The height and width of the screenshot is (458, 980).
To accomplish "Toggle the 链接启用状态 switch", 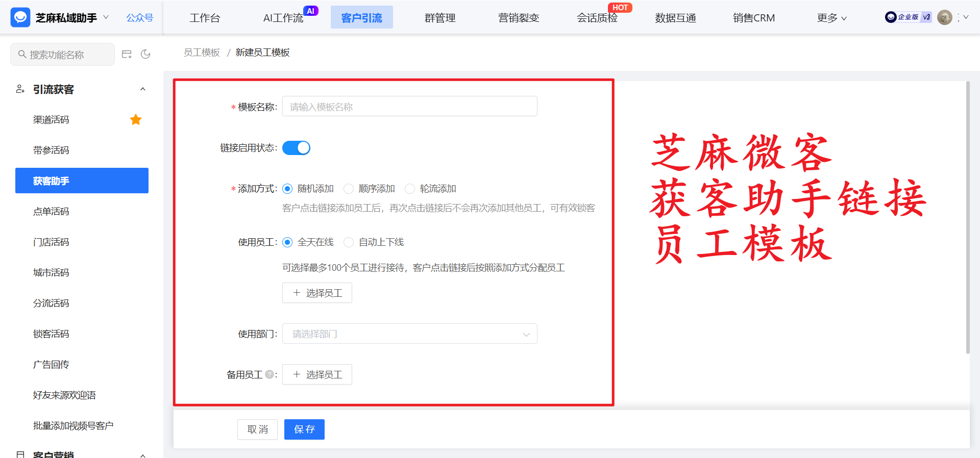I will pos(296,148).
